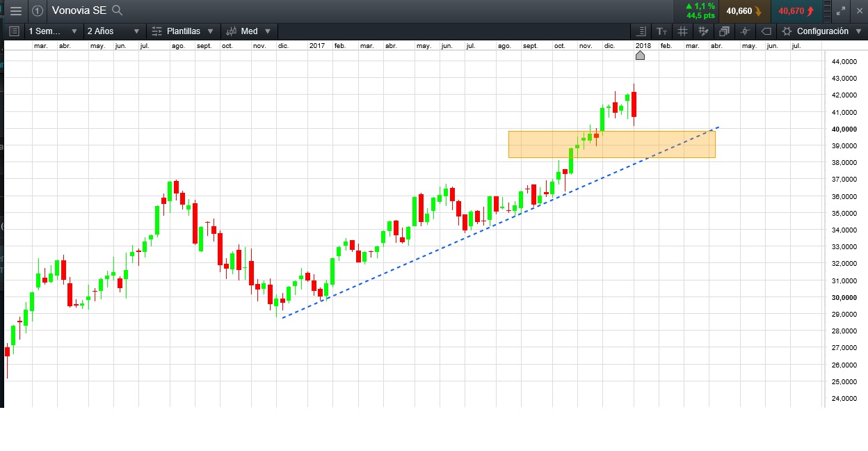The width and height of the screenshot is (868, 451).
Task: Click the 2017 label on time axis
Action: (317, 45)
